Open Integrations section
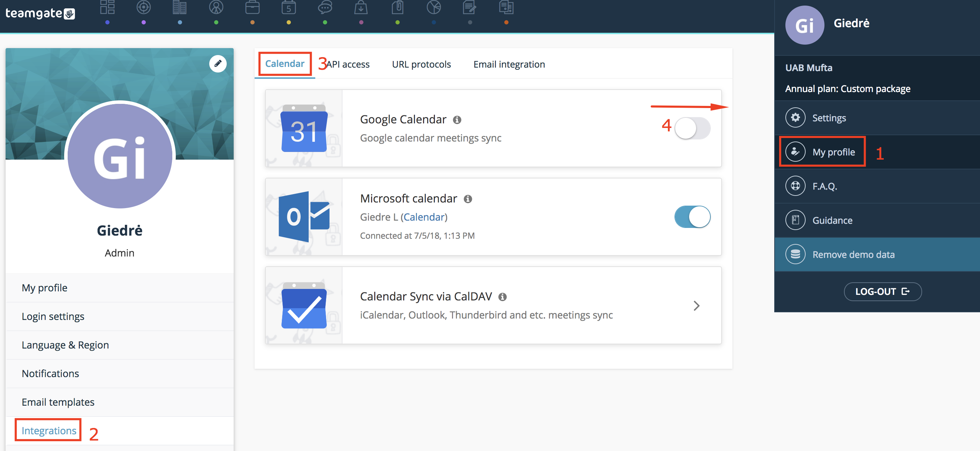This screenshot has height=451, width=980. (120, 431)
